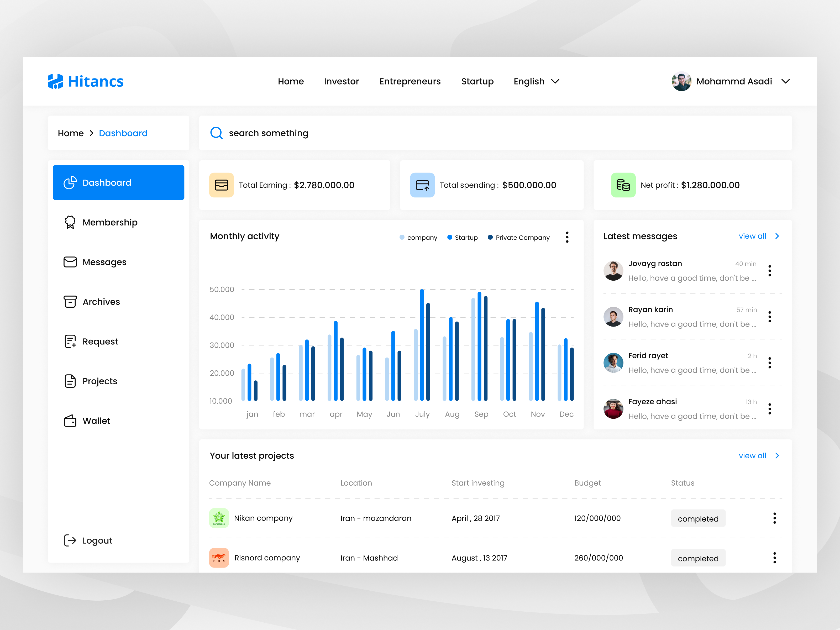Image resolution: width=840 pixels, height=630 pixels.
Task: Click the Risnord company fox logo
Action: pos(219,558)
